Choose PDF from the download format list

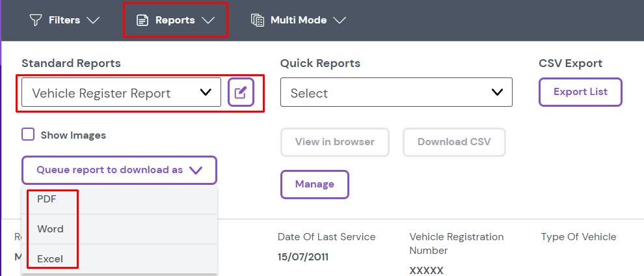(x=47, y=199)
